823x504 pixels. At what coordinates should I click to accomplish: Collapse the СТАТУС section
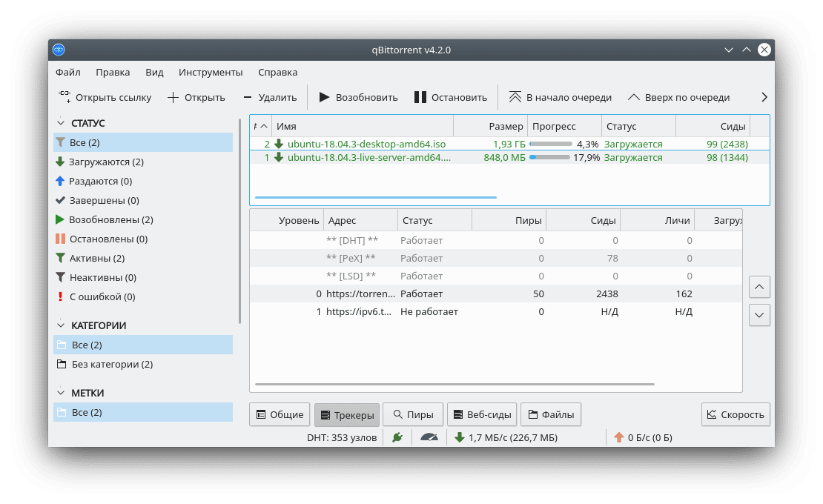(61, 123)
